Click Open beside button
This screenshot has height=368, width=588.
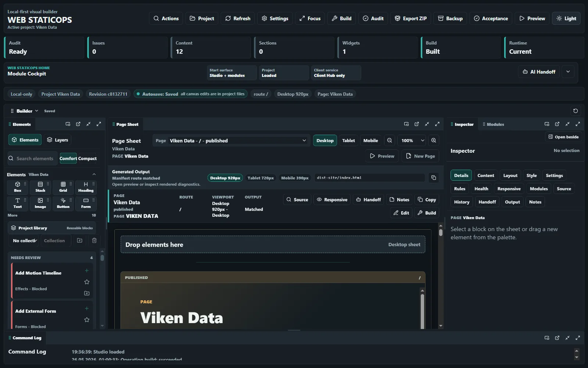tap(563, 137)
